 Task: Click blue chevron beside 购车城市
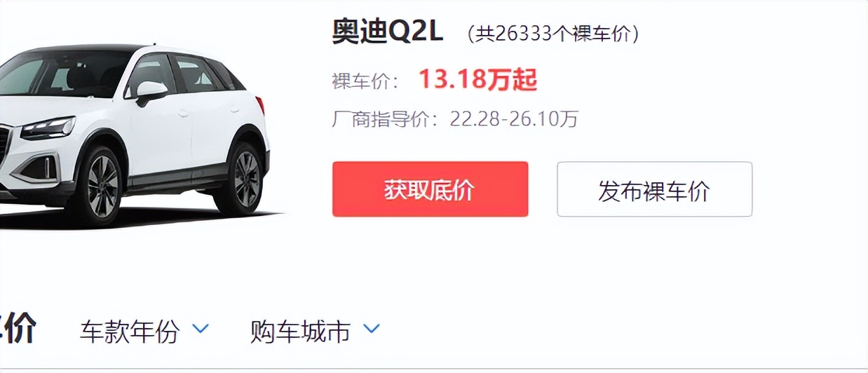tap(372, 328)
